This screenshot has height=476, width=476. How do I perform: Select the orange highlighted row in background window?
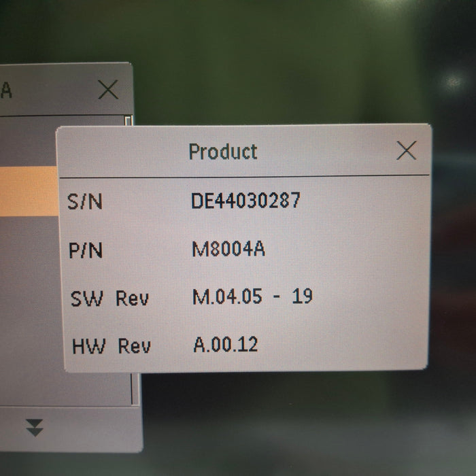click(29, 191)
